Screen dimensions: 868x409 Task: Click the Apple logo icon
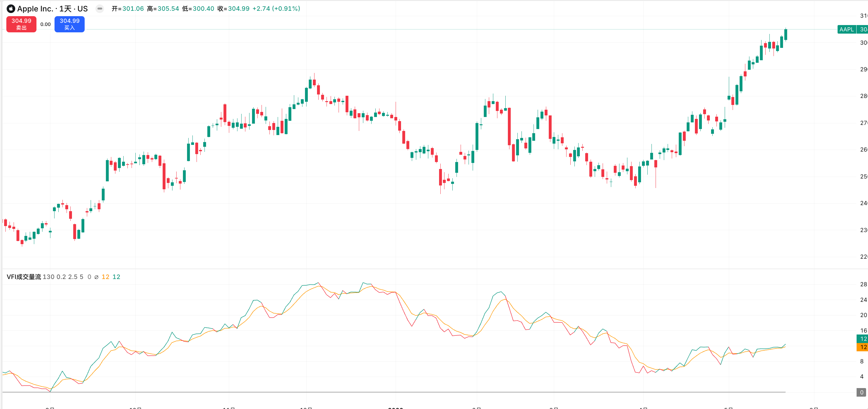click(x=11, y=9)
